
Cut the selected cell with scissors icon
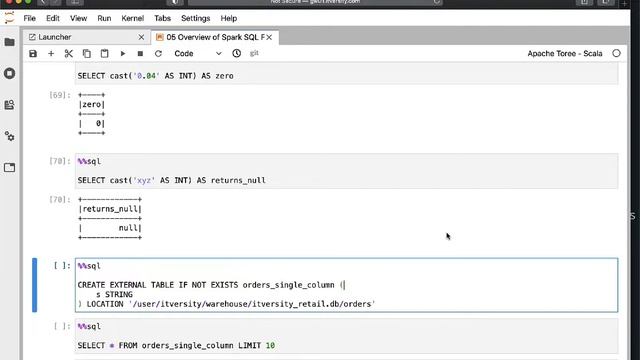[69, 53]
